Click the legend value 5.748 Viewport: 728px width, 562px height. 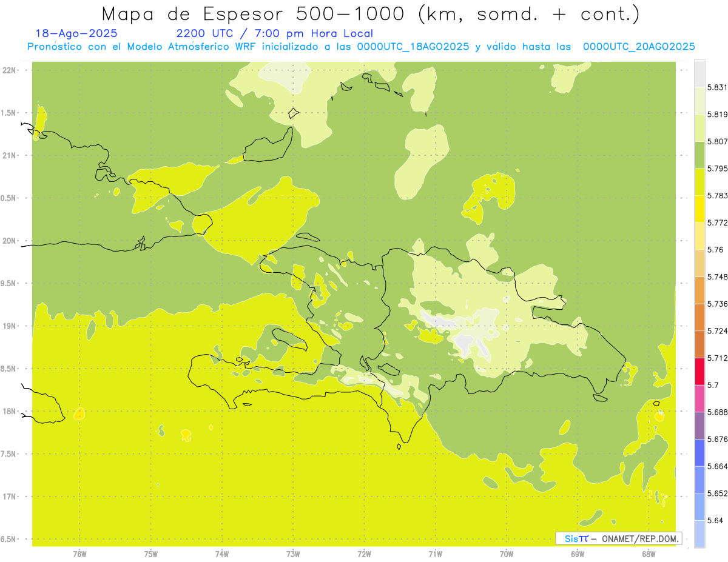coord(717,276)
